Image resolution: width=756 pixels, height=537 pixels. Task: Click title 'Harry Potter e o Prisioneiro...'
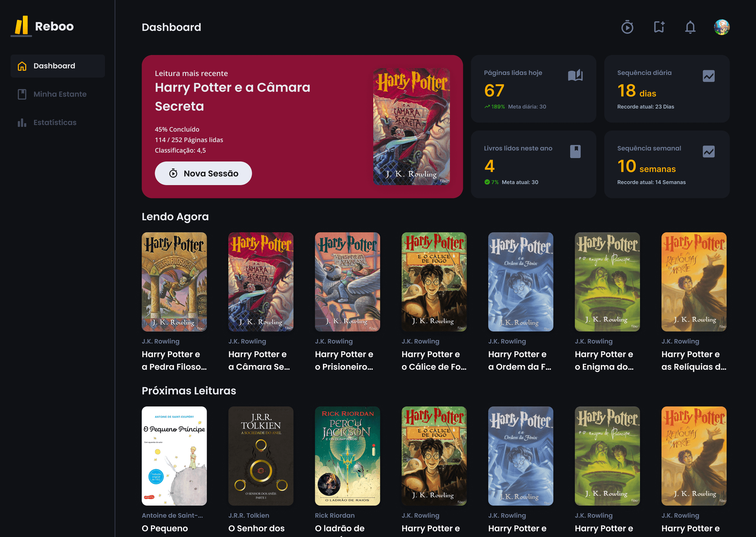(x=344, y=360)
